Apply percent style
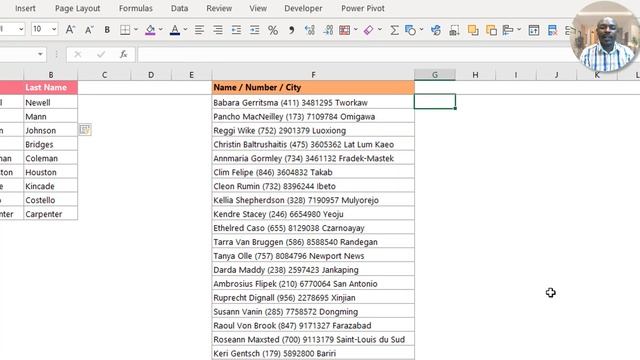This screenshot has width=640, height=360. coord(273,30)
